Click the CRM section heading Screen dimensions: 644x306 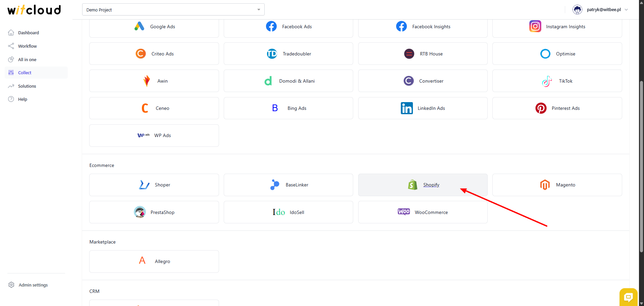point(94,291)
